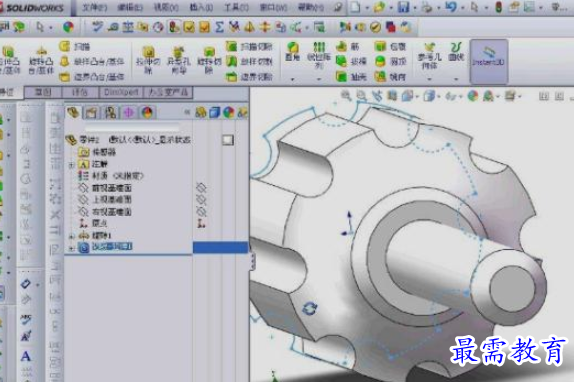Click the Lofted Cut 放样切割 icon
This screenshot has height=382, width=574.
(231, 61)
